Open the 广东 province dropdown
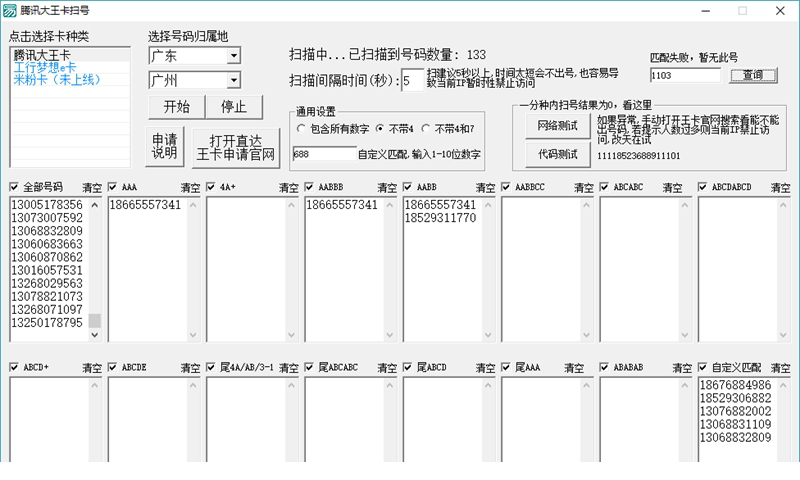The height and width of the screenshot is (480, 800). (234, 55)
